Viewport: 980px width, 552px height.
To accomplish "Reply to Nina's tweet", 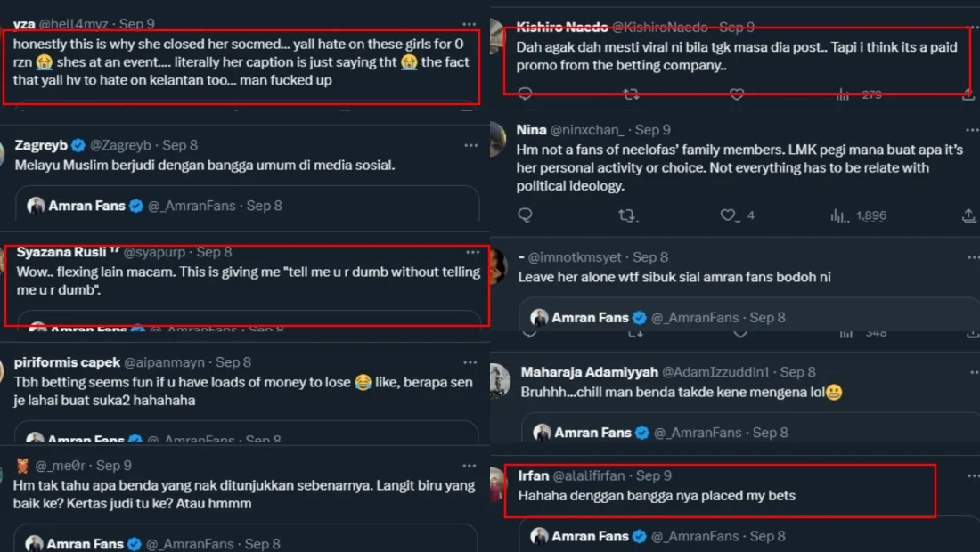I will (526, 215).
